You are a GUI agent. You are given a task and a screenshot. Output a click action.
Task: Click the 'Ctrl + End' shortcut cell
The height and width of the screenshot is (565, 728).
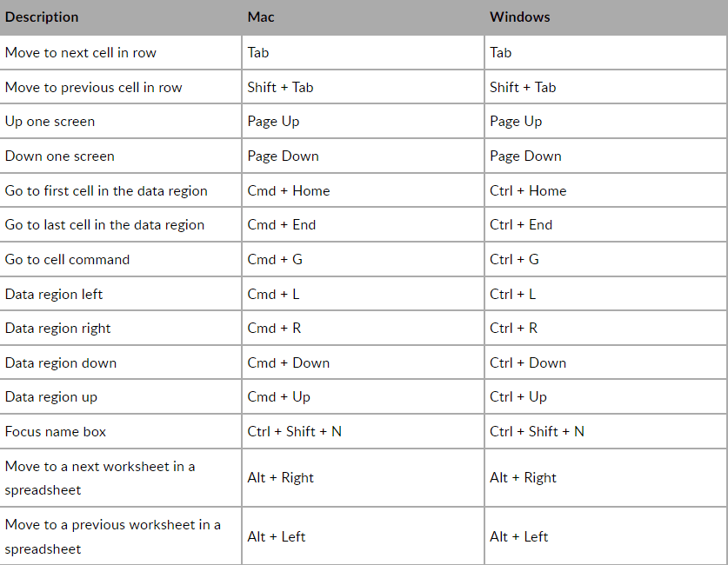tap(521, 224)
